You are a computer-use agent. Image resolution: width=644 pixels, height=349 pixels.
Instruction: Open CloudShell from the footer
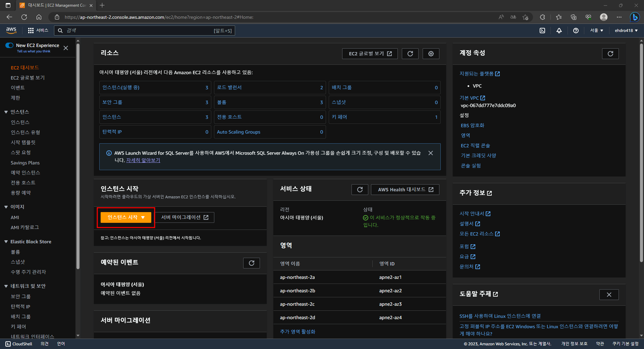[19, 344]
